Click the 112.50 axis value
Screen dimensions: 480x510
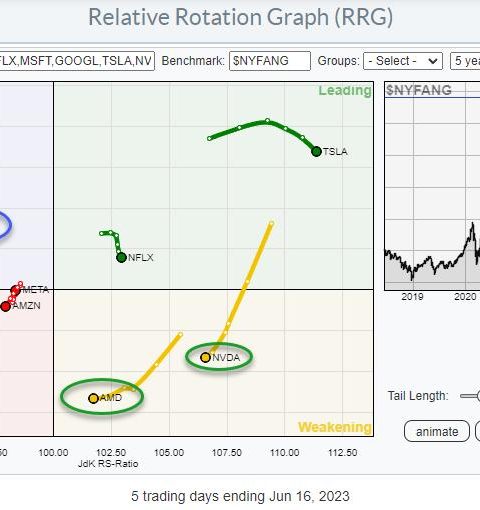point(343,453)
